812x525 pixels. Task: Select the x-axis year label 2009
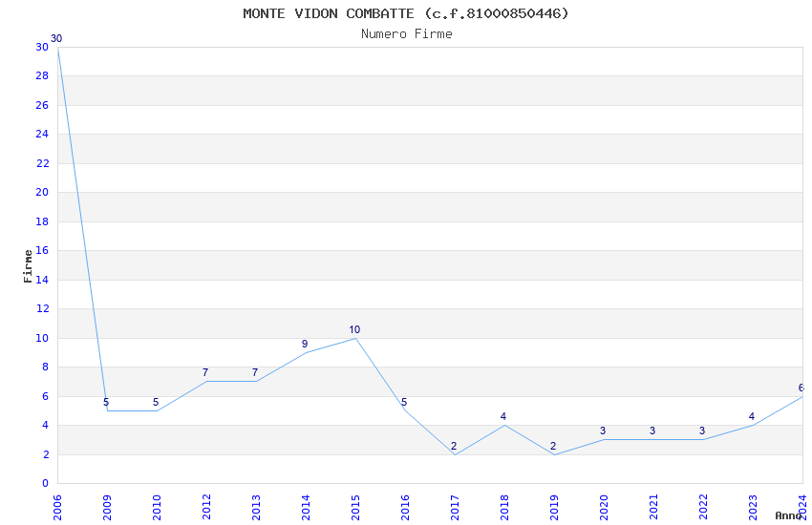(x=107, y=508)
